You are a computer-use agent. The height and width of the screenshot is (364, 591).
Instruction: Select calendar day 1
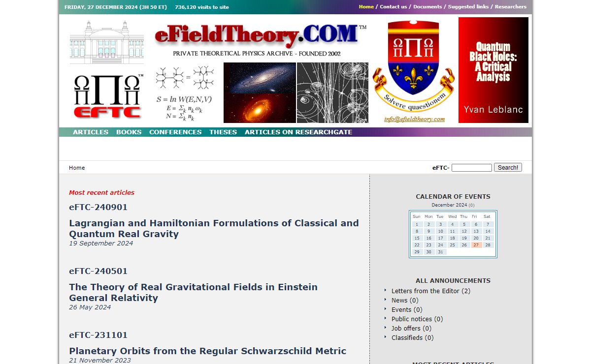417,224
